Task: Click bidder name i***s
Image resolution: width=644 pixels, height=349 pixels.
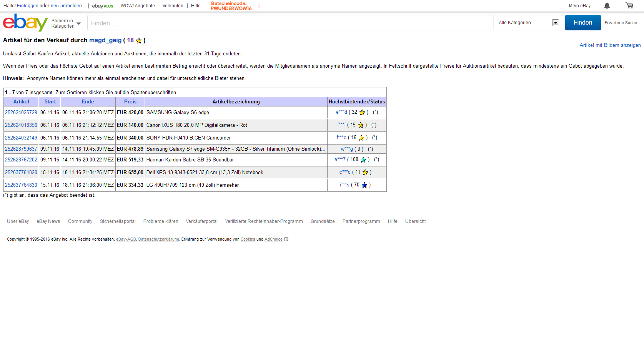Action: tap(344, 185)
